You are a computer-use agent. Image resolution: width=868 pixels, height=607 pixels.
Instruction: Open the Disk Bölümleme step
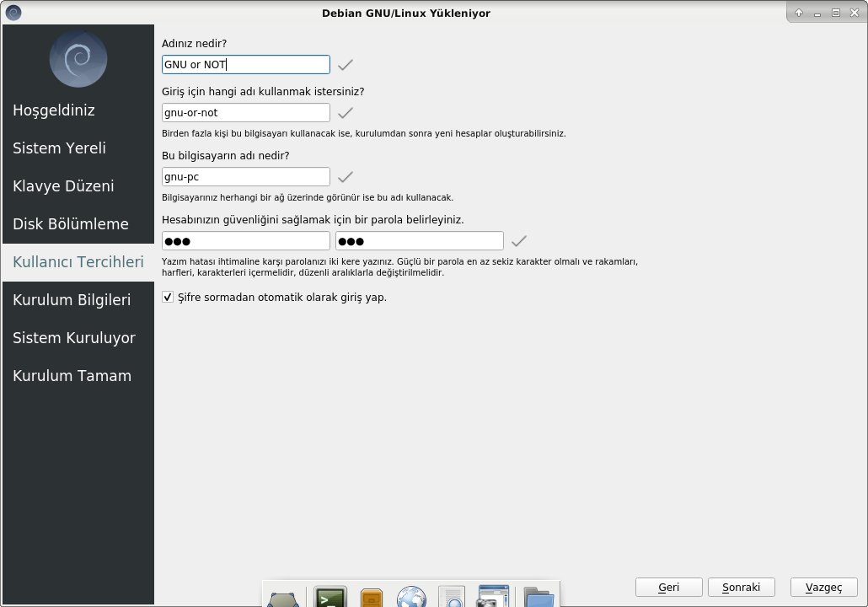(x=71, y=223)
